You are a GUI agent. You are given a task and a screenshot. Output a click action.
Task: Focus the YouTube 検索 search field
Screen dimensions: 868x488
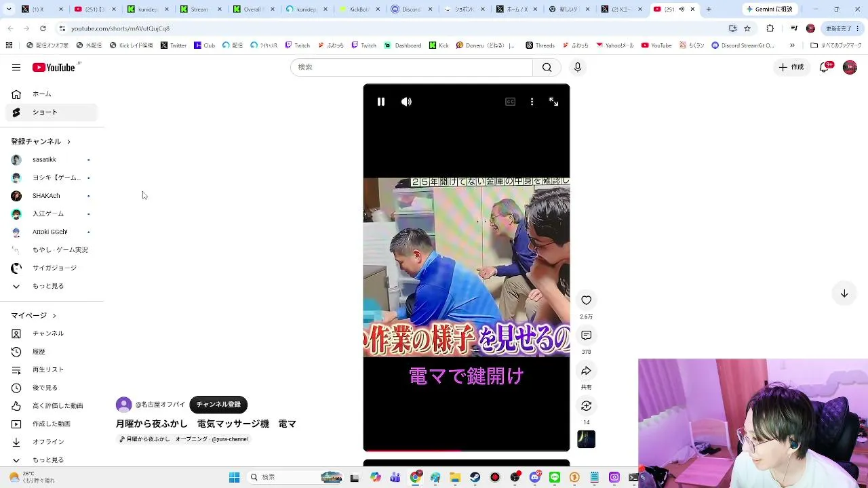coord(412,67)
